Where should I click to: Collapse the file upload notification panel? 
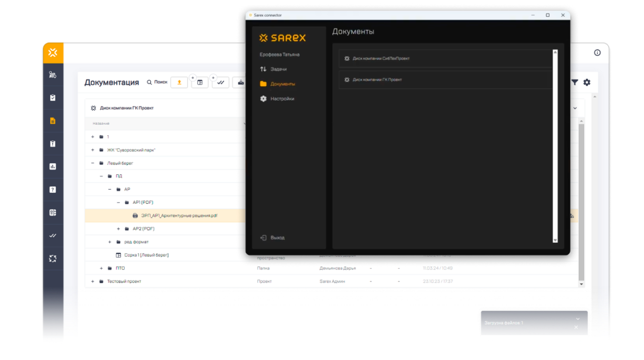[x=577, y=319]
